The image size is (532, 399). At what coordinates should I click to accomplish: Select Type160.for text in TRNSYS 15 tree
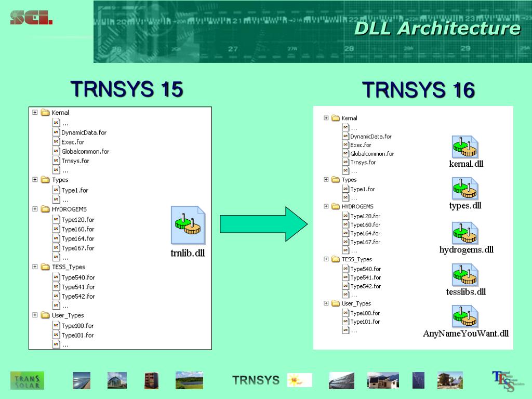point(78,229)
